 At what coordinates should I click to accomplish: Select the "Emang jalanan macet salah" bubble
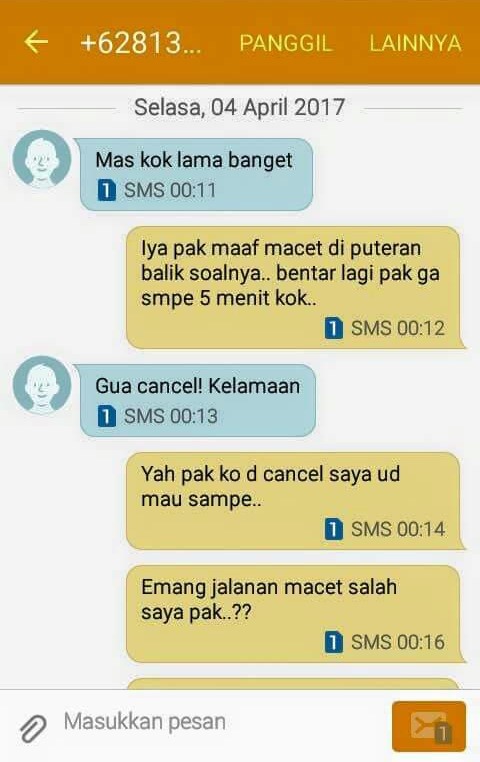click(x=294, y=614)
